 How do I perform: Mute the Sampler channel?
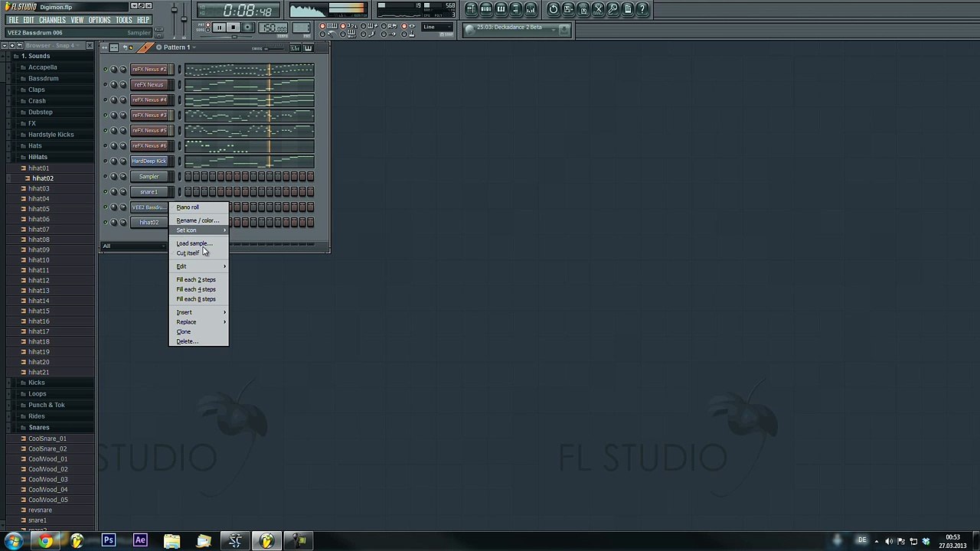[x=106, y=177]
